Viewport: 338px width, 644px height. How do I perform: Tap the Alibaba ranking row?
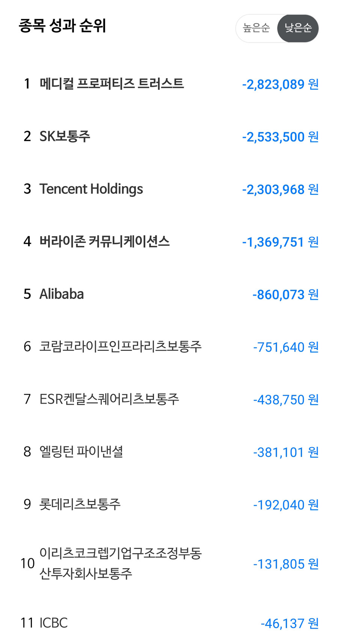pos(62,294)
